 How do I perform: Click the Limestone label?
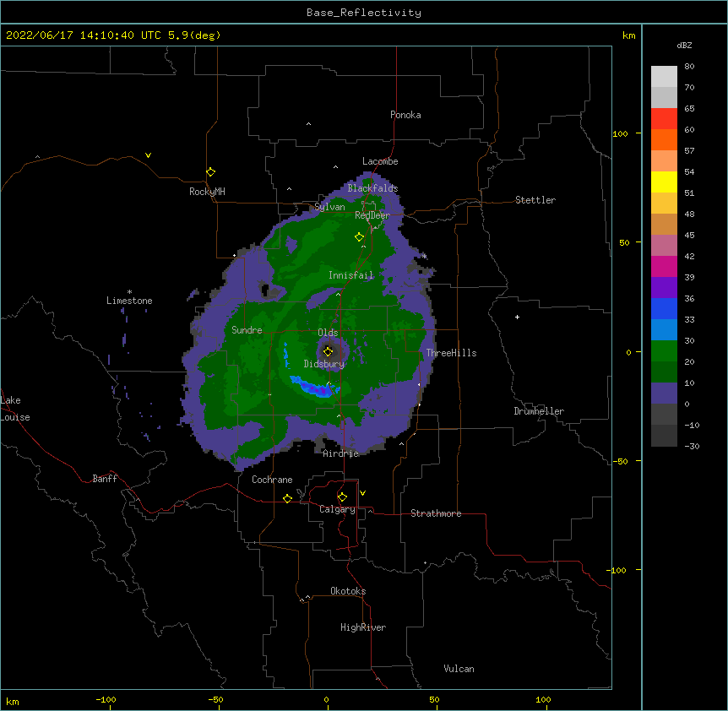[129, 301]
